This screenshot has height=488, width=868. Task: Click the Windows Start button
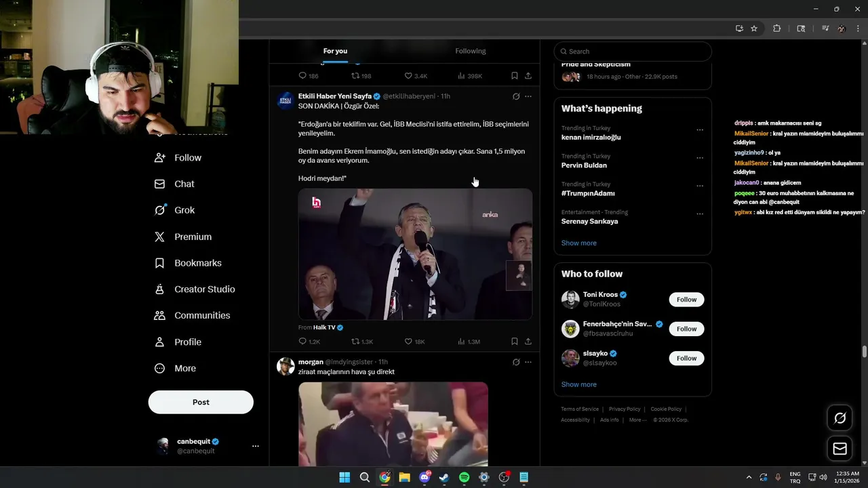pos(344,477)
